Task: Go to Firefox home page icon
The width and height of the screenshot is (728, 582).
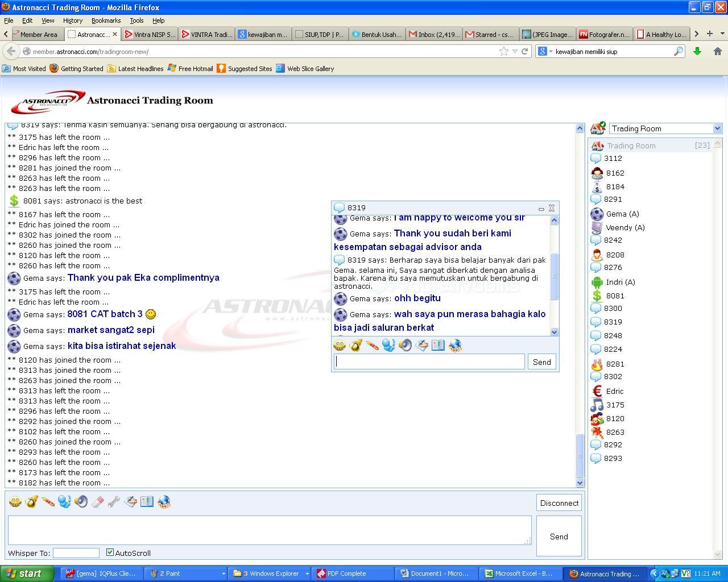Action: click(718, 51)
